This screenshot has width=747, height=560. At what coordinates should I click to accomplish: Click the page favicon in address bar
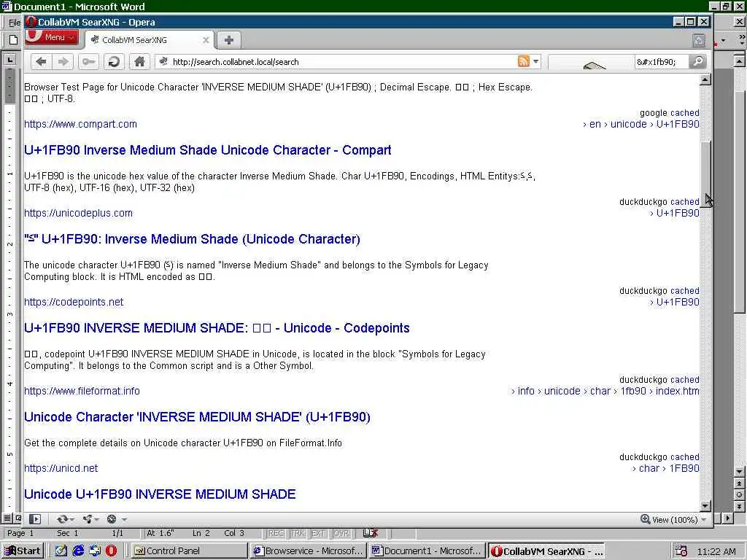click(x=163, y=61)
